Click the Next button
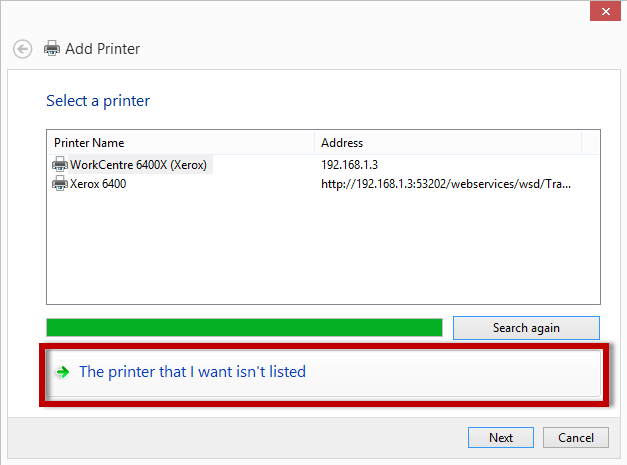The height and width of the screenshot is (465, 627). tap(501, 438)
